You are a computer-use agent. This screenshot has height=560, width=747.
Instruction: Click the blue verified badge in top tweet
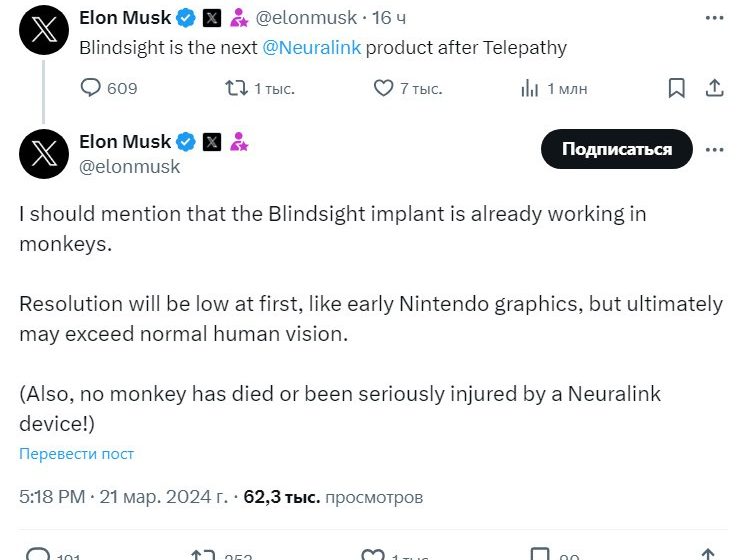[187, 18]
